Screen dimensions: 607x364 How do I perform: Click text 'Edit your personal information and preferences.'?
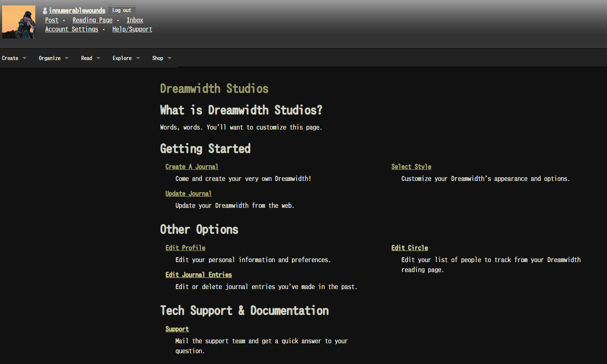(x=253, y=260)
